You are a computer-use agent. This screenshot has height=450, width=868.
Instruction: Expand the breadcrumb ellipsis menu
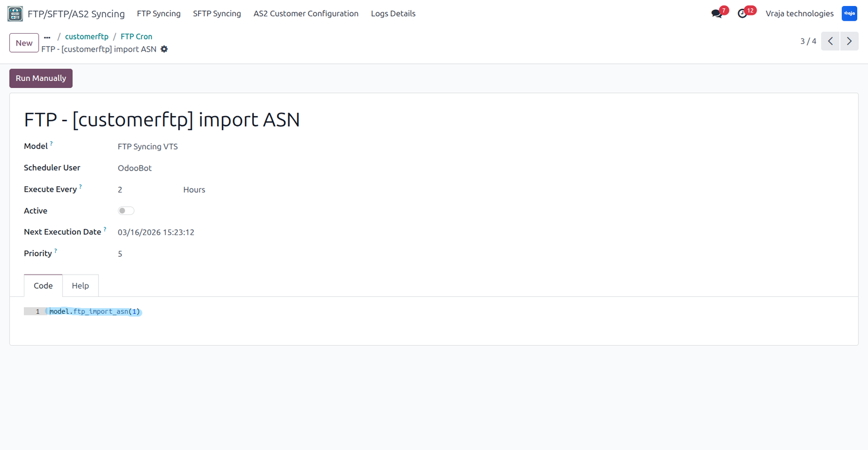[47, 37]
